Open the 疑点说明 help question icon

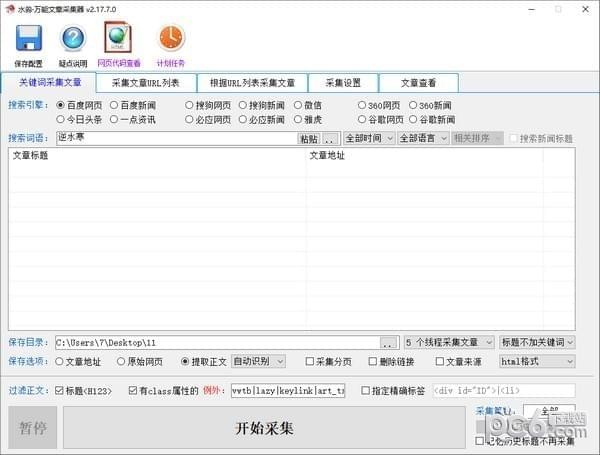pyautogui.click(x=73, y=38)
